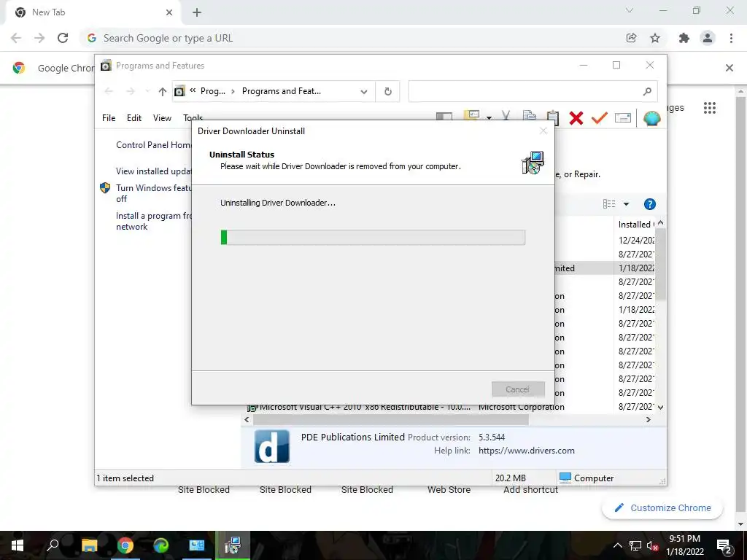747x560 pixels.
Task: Click the 'Programs and Feat...' breadcrumb
Action: 281,91
